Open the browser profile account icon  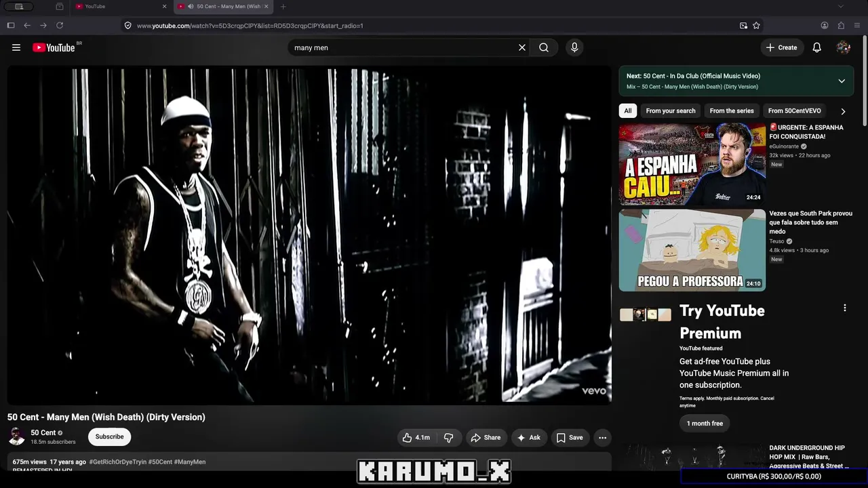tap(825, 26)
